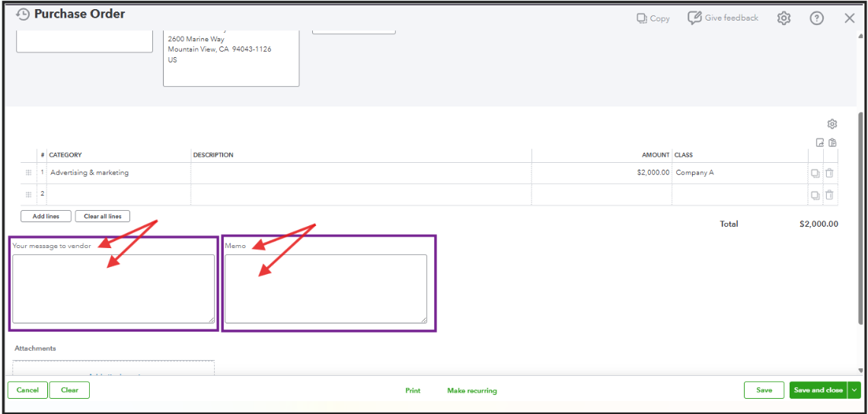Click the Print link
Screen dimensions: 868x414
(413, 390)
